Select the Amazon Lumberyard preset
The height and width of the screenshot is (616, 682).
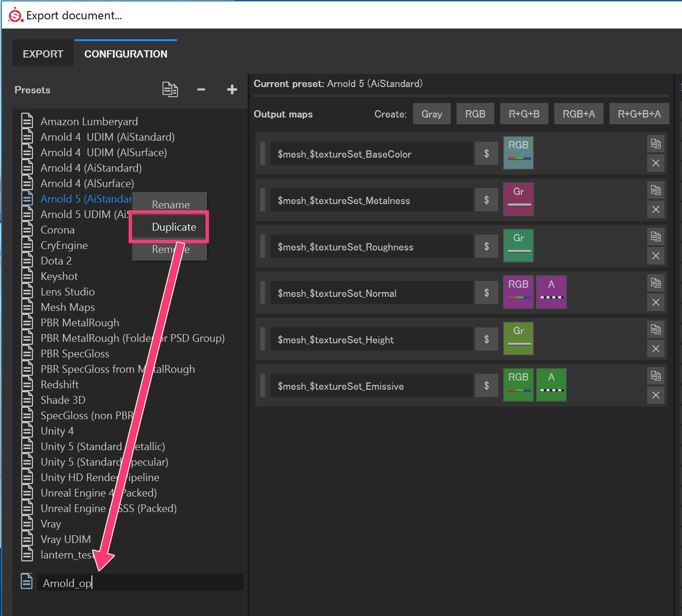pyautogui.click(x=89, y=121)
